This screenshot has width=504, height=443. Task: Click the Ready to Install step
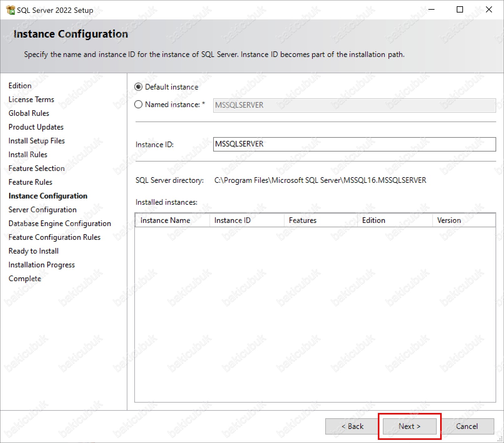coord(33,251)
